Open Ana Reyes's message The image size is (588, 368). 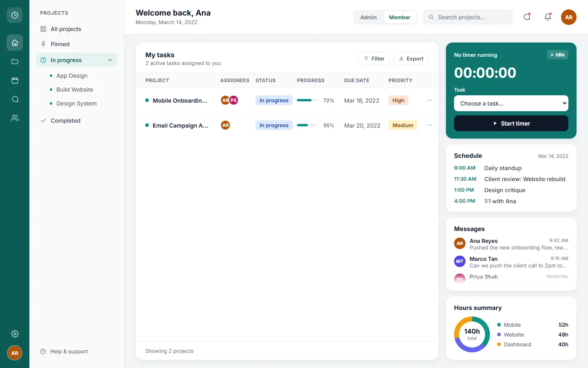(511, 244)
